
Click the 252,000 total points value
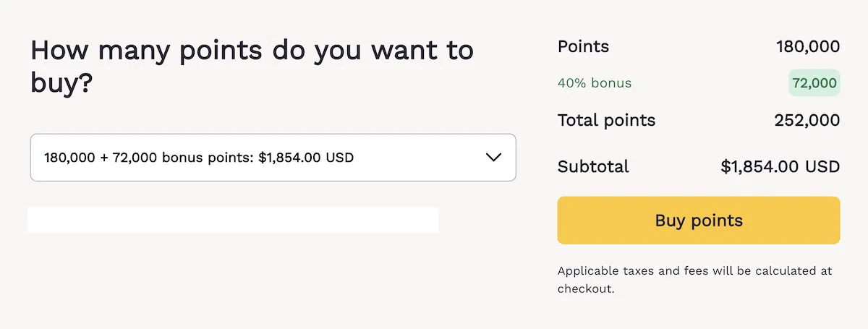click(x=807, y=120)
